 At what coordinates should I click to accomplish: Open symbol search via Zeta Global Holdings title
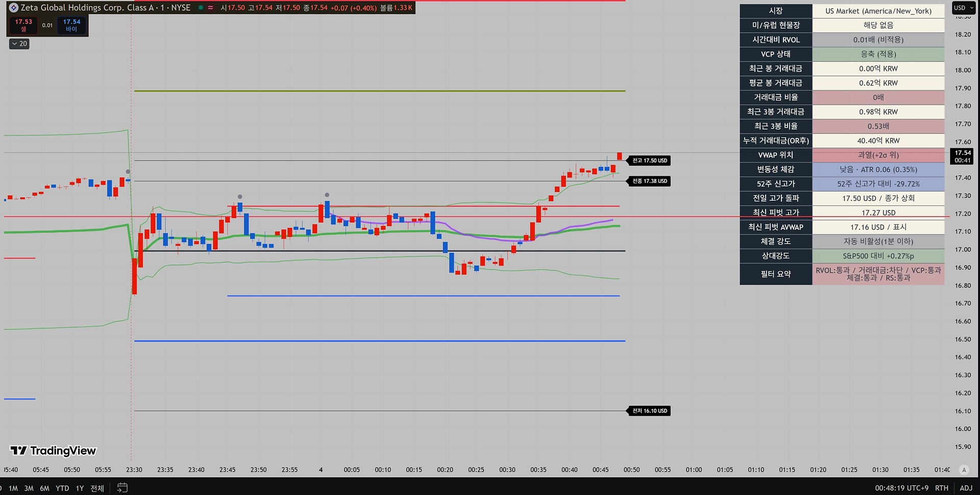106,8
